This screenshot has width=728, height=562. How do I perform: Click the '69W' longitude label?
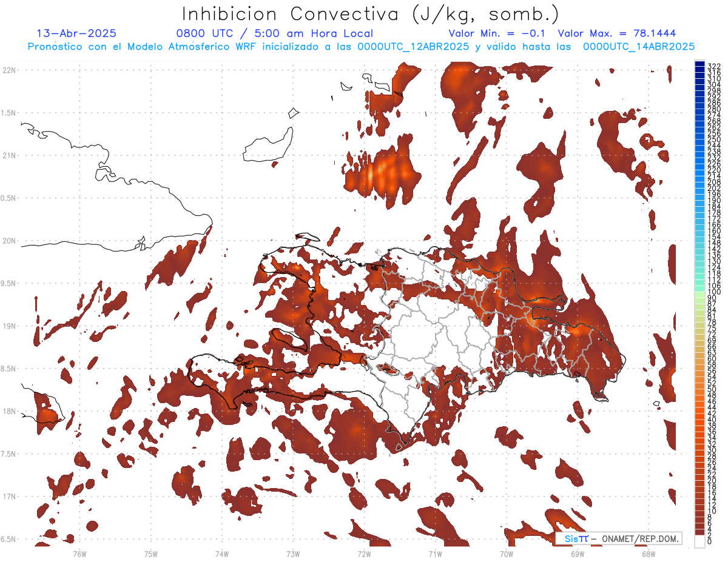click(578, 554)
